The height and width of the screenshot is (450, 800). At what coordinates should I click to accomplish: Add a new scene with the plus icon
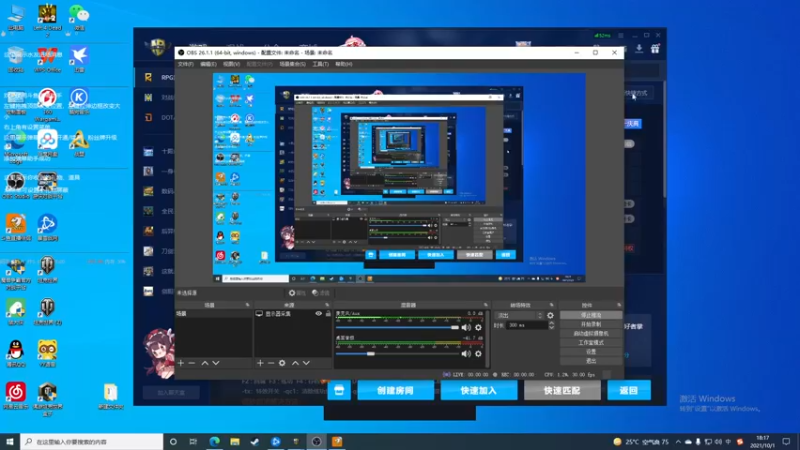pos(181,363)
